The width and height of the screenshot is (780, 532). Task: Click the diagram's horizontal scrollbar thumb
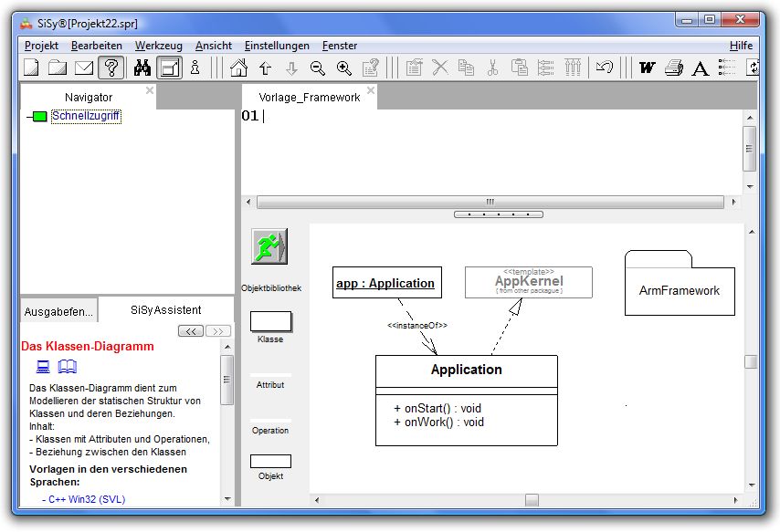(532, 500)
